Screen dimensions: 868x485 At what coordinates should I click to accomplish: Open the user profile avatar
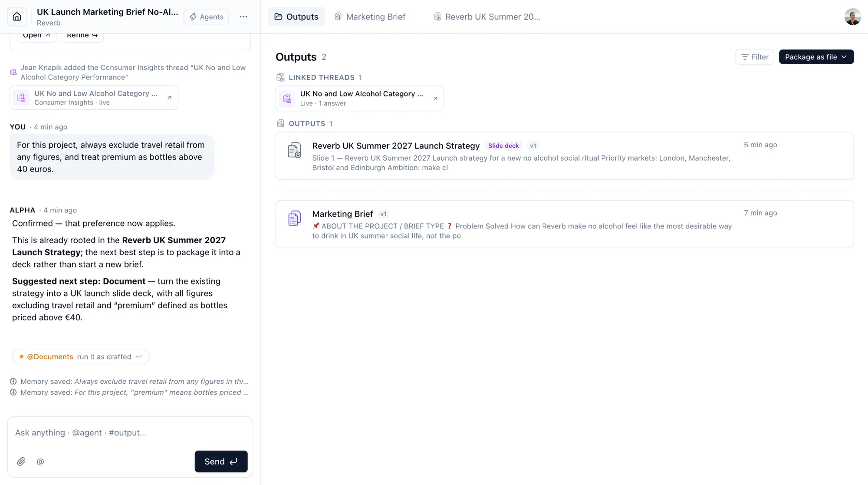click(x=852, y=16)
